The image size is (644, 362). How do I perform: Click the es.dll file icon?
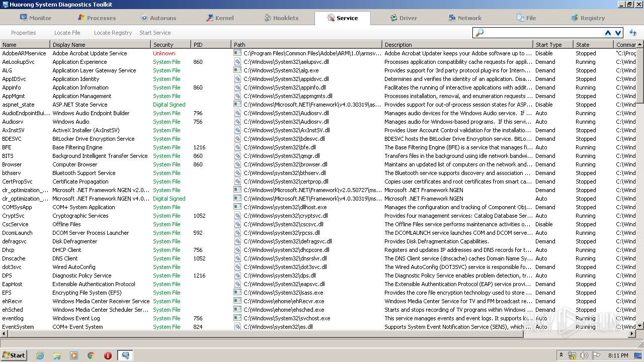click(237, 327)
